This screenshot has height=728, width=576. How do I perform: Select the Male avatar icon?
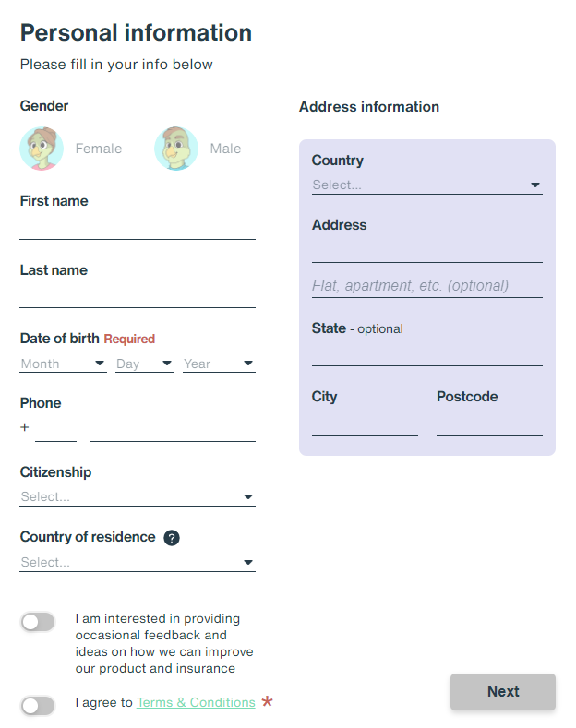pyautogui.click(x=176, y=149)
